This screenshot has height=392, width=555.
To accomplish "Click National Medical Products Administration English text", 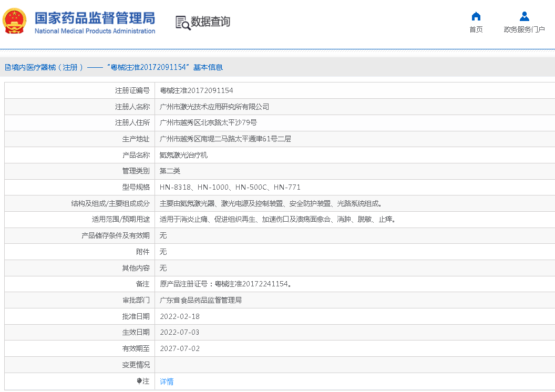I will 95,31.
